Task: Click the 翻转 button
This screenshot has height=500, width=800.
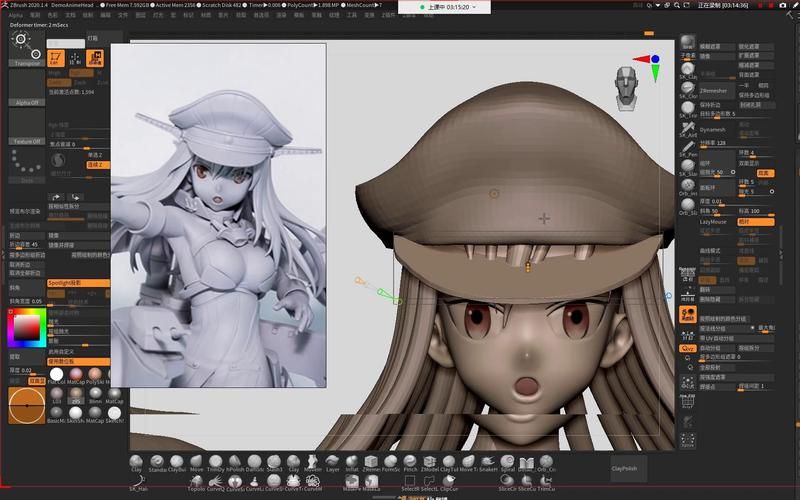Action: coord(717,289)
